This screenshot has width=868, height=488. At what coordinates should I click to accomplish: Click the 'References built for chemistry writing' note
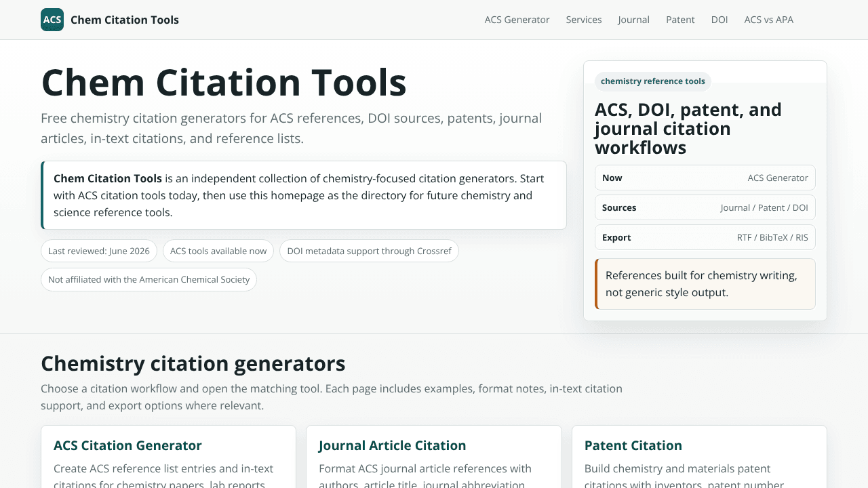tap(705, 284)
